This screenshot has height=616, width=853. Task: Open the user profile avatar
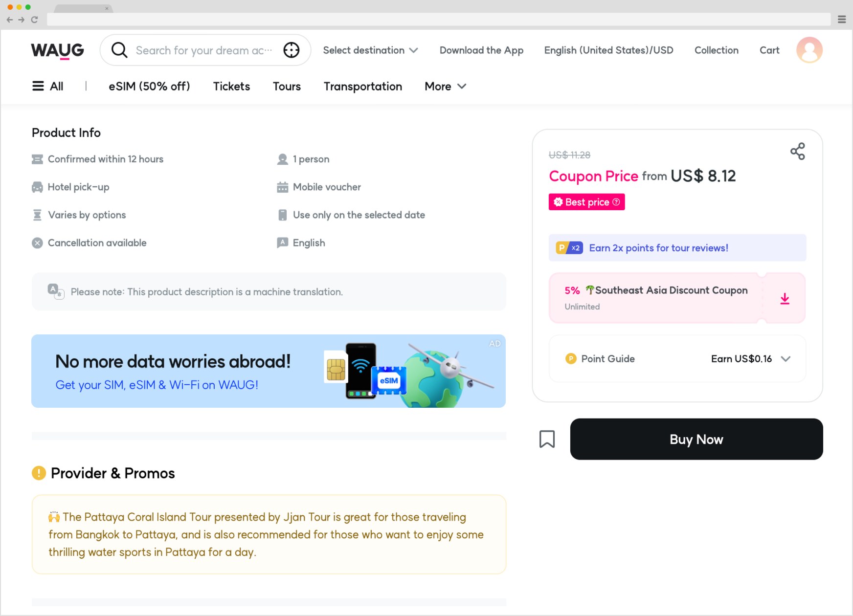[x=809, y=50]
